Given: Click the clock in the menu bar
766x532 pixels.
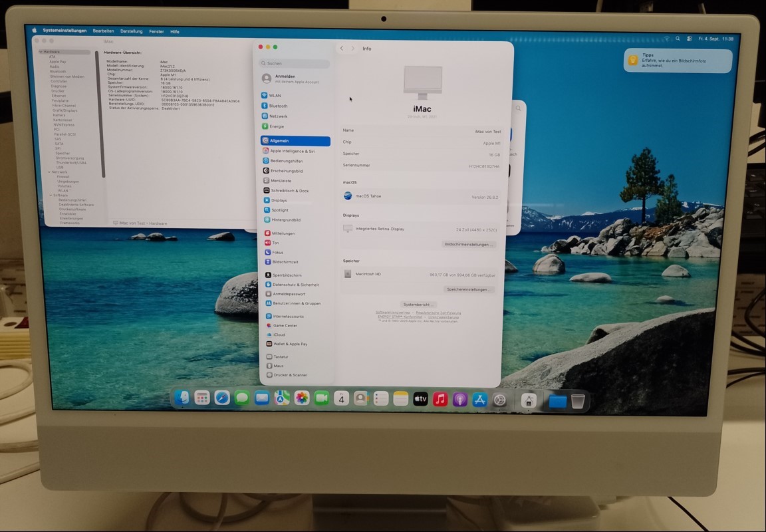Looking at the screenshot, I should [x=715, y=39].
